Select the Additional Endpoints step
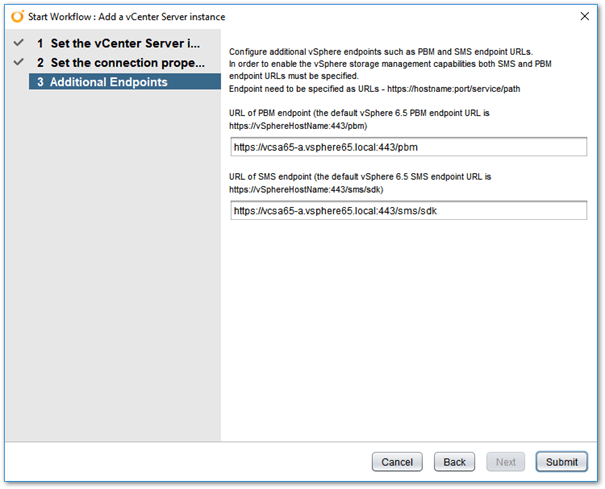Screen dimensions: 605x489 point(125,82)
